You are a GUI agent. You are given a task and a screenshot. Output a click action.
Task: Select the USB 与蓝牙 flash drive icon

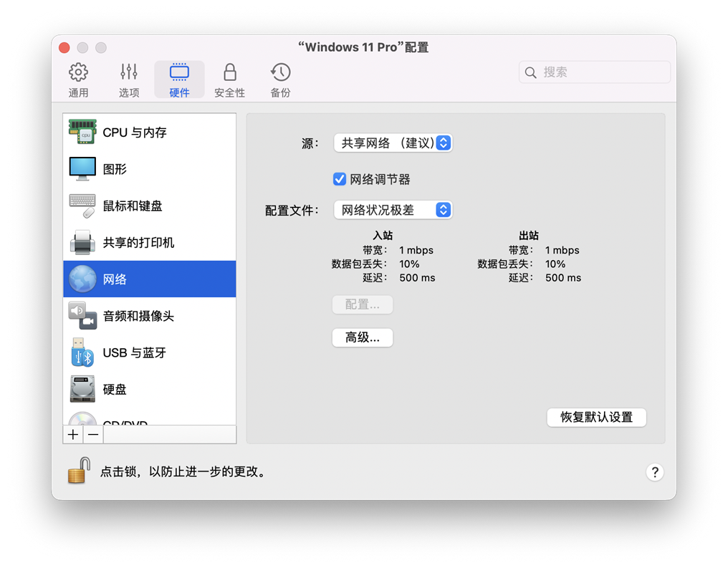[x=82, y=352]
